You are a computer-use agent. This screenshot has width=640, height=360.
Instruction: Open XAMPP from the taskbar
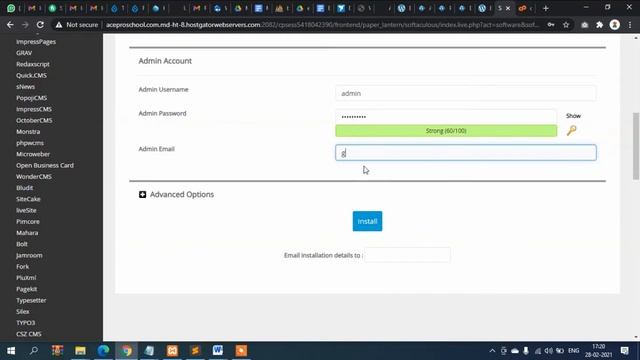[172, 351]
